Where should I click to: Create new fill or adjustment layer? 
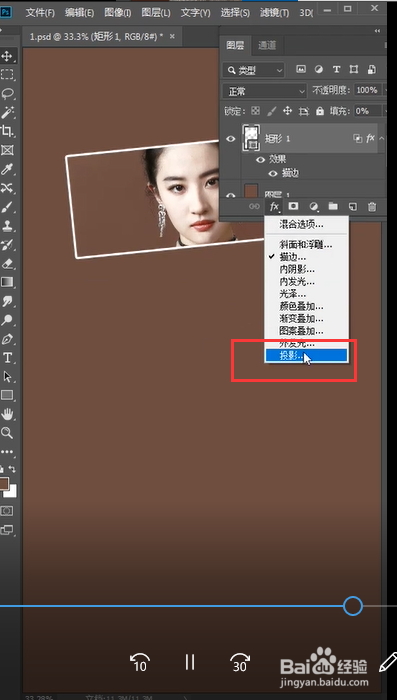[314, 206]
